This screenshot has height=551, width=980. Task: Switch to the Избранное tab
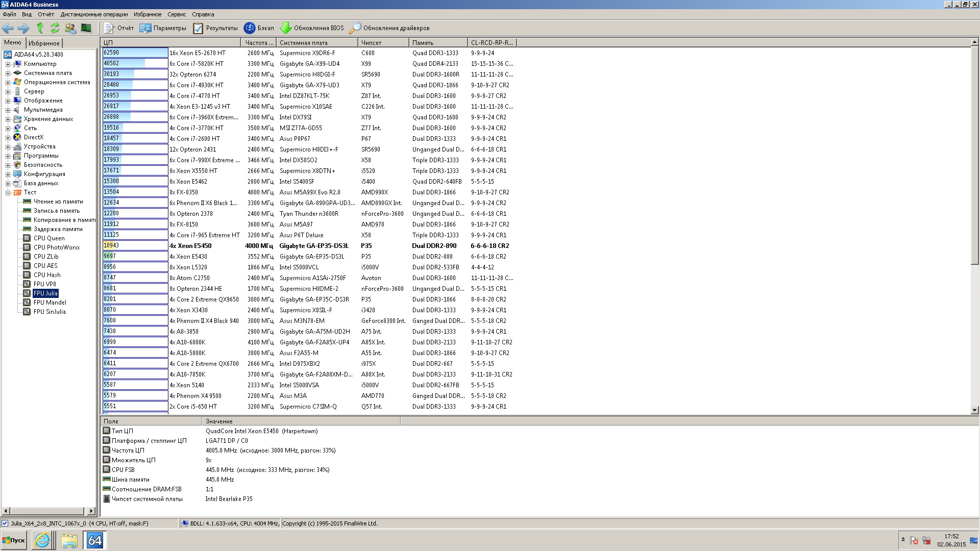point(44,43)
